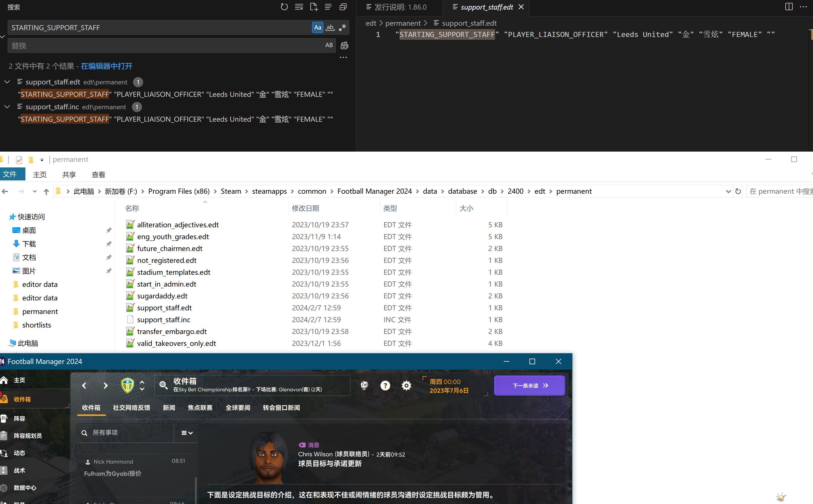Viewport: 813px width, 504px height.
Task: Focus the STARTING_SUPPORT_STAFF search input
Action: coord(160,27)
